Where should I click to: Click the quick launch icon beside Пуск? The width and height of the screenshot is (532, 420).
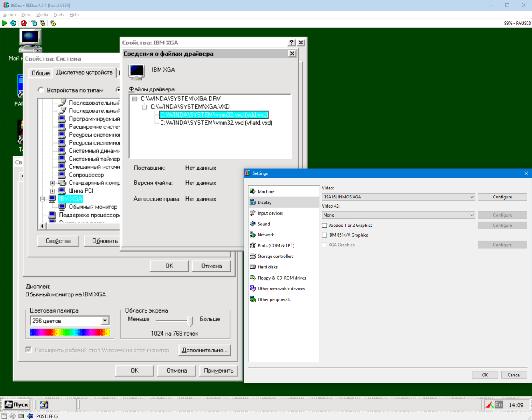coord(44,405)
